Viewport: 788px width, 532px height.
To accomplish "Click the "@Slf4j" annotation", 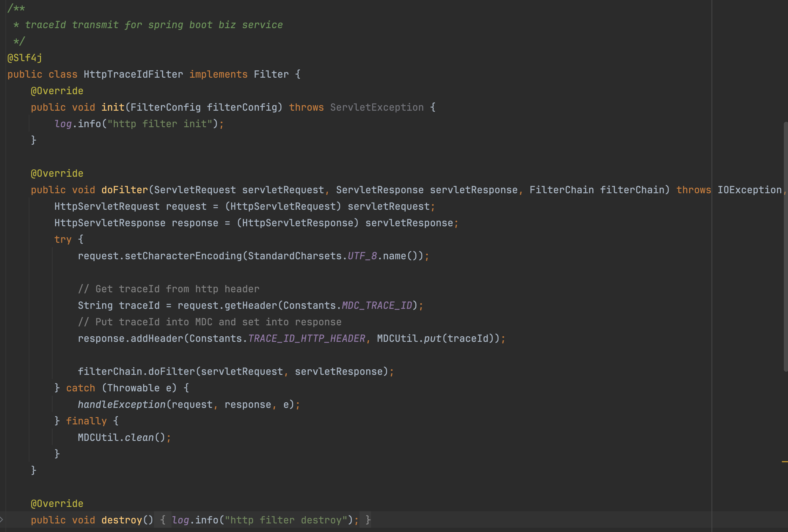I will pyautogui.click(x=25, y=58).
